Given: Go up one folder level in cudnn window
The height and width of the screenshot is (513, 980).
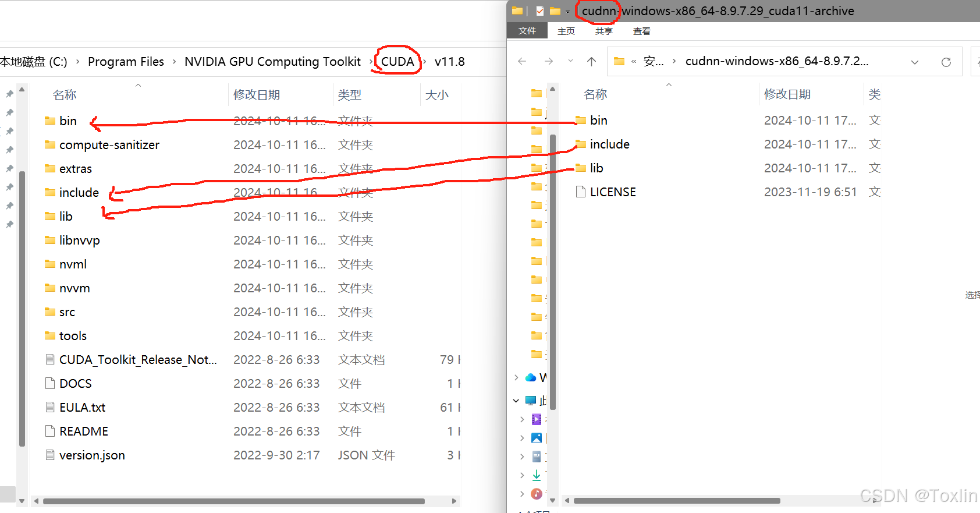Looking at the screenshot, I should 591,61.
